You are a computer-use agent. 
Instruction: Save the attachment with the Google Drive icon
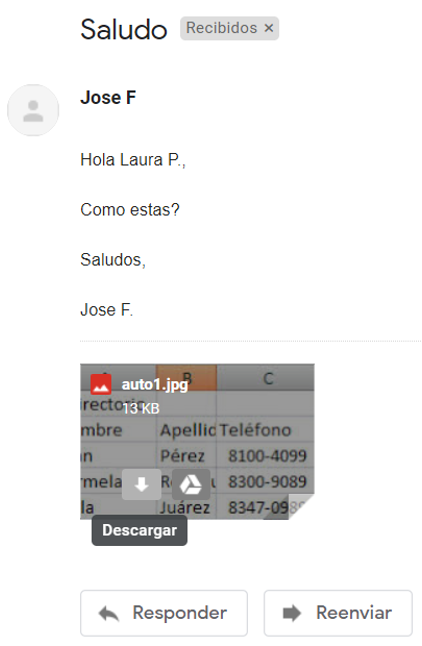coord(191,484)
